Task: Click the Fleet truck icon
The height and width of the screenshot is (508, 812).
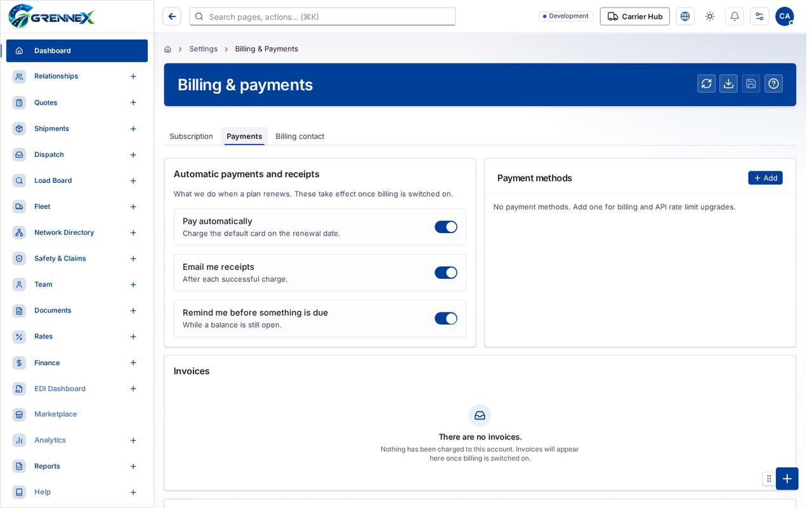Action: tap(20, 206)
